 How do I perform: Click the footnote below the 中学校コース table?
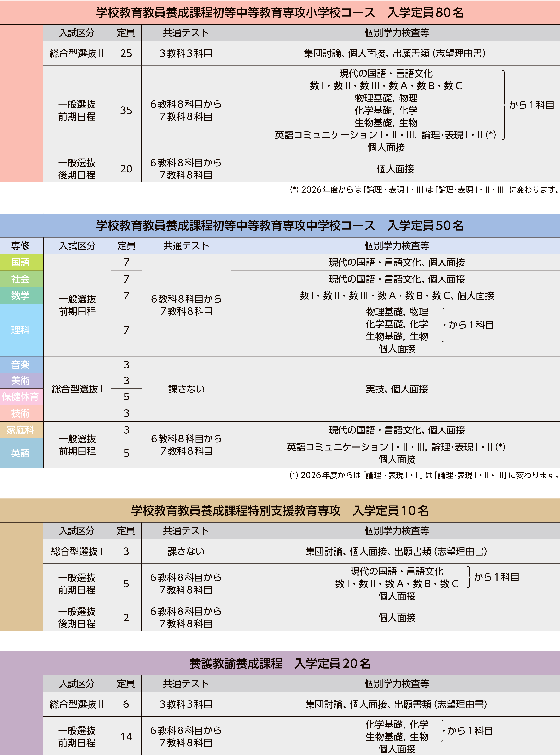coord(424,475)
